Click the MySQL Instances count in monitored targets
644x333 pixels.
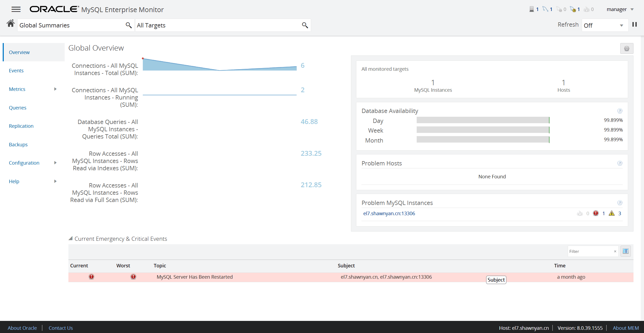tap(433, 82)
